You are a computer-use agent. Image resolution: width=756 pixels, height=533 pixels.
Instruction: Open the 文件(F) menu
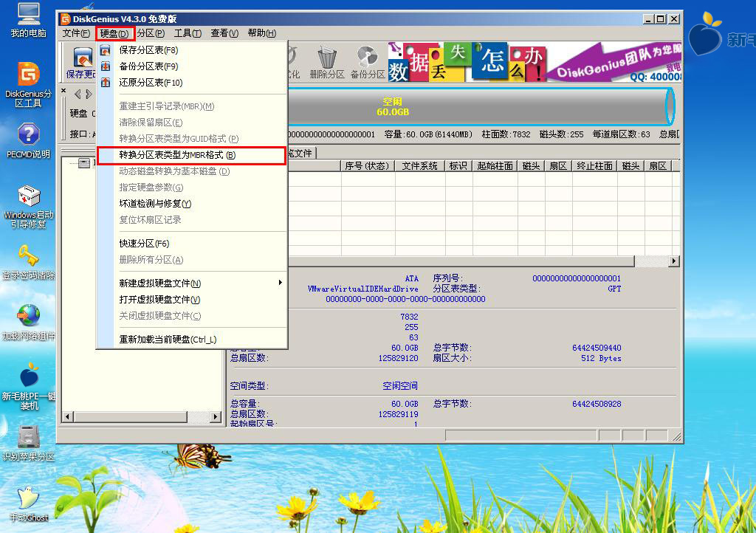coord(76,33)
